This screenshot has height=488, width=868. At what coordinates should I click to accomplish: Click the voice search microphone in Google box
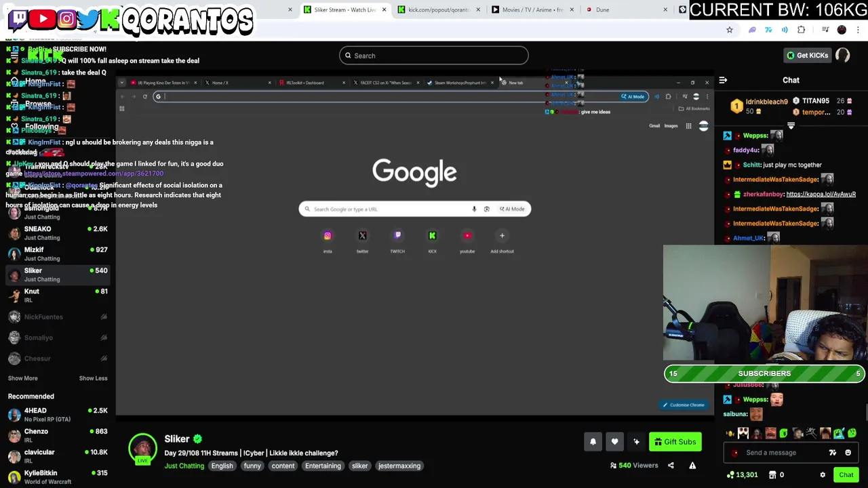(x=474, y=209)
